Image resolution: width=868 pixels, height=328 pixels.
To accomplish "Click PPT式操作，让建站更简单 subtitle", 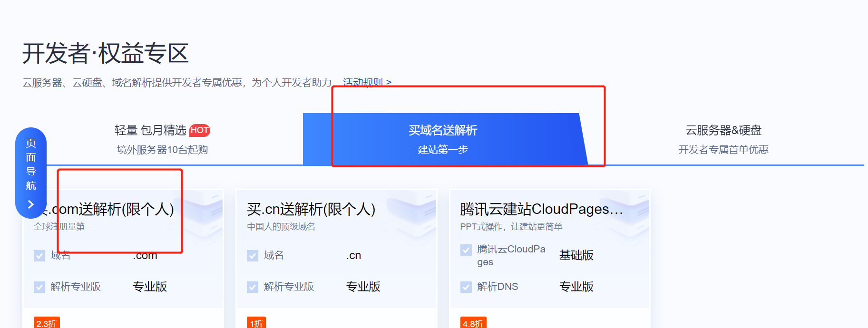I will click(x=511, y=227).
